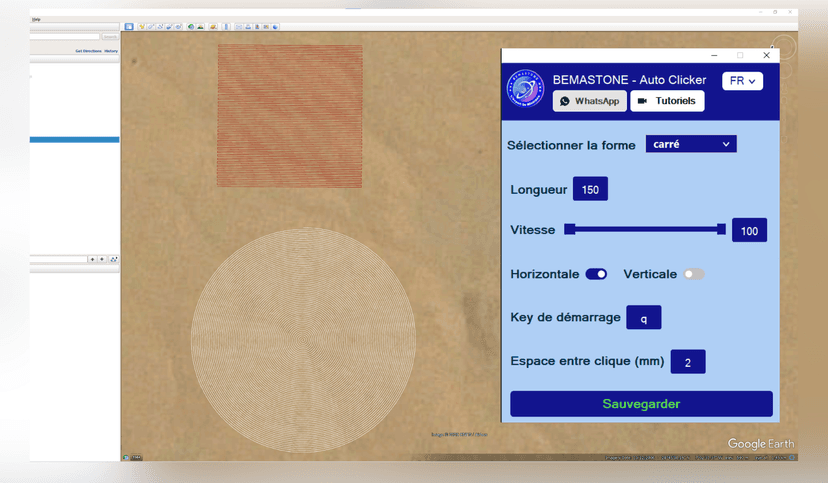Click the ruler tool in Earth toolbar
The width and height of the screenshot is (828, 483).
point(226,27)
